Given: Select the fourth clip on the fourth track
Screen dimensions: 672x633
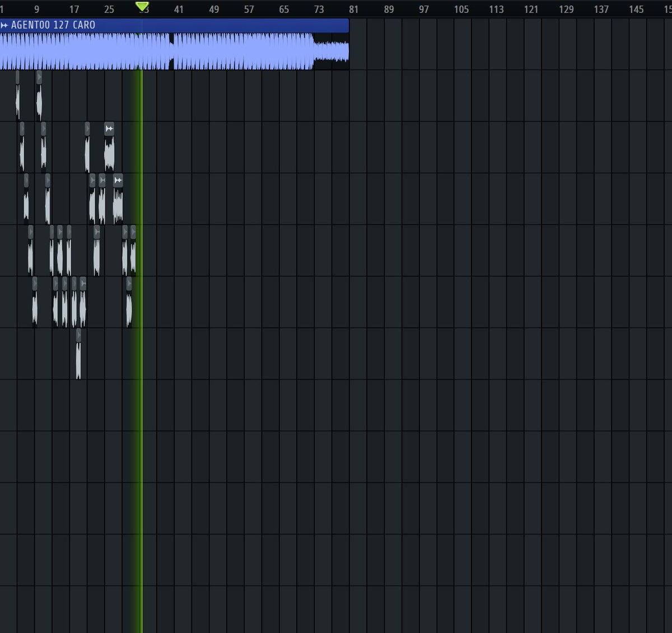Looking at the screenshot, I should pos(102,199).
